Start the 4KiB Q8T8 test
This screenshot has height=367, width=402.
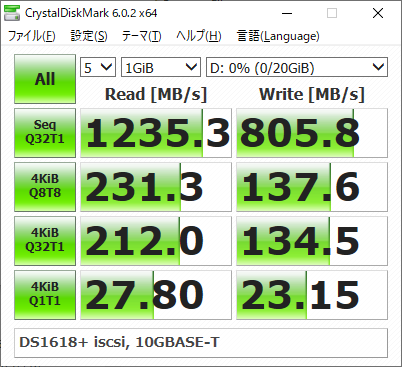pyautogui.click(x=45, y=187)
